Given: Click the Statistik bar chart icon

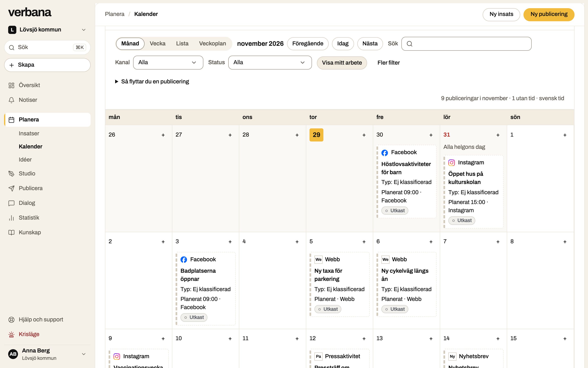Looking at the screenshot, I should pos(11,218).
